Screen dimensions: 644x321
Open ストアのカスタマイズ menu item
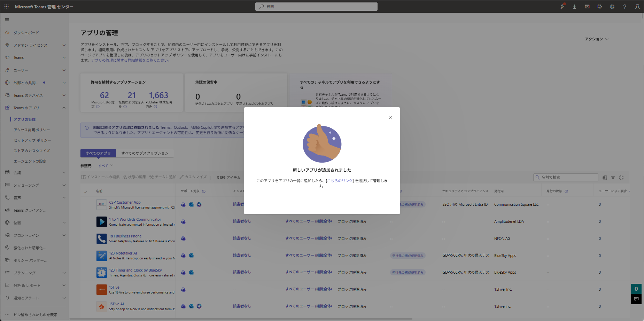pos(32,151)
